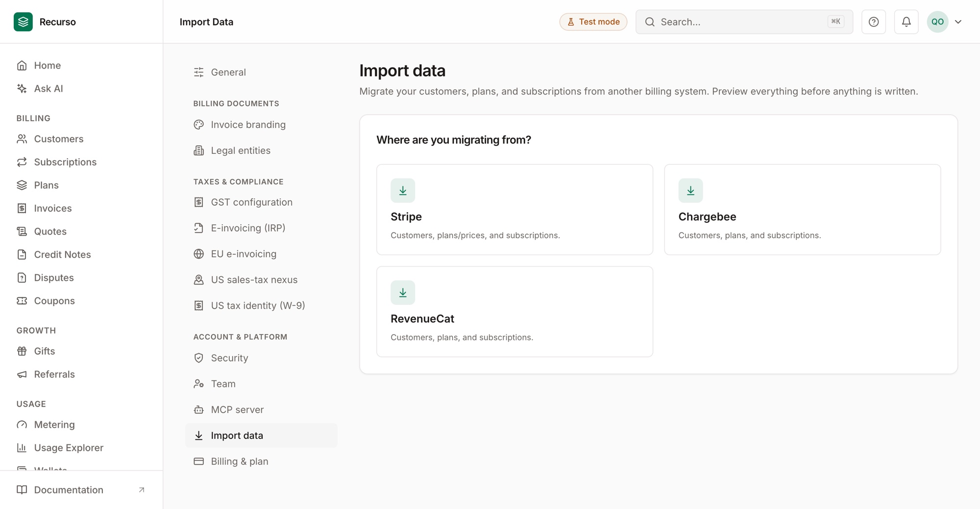
Task: Click the Quotes icon in sidebar
Action: [x=22, y=231]
